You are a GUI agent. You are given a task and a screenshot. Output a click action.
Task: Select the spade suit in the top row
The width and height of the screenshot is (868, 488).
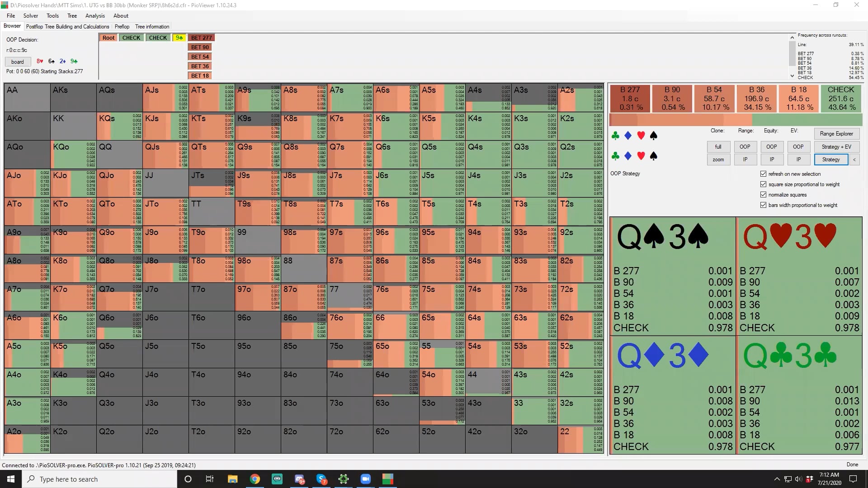tap(653, 136)
